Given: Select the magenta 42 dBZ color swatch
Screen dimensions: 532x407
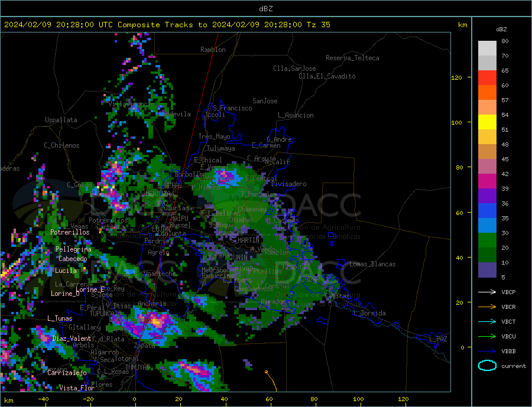Looking at the screenshot, I should 487,181.
